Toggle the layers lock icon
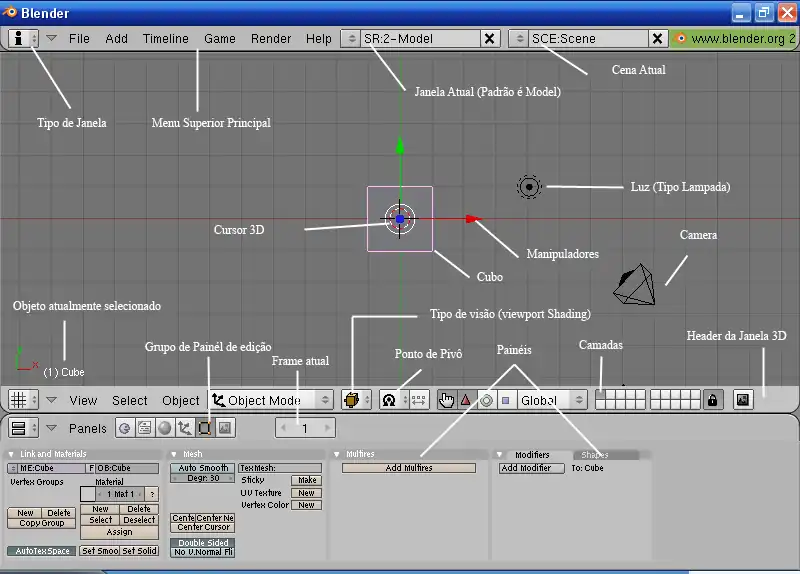 (712, 400)
